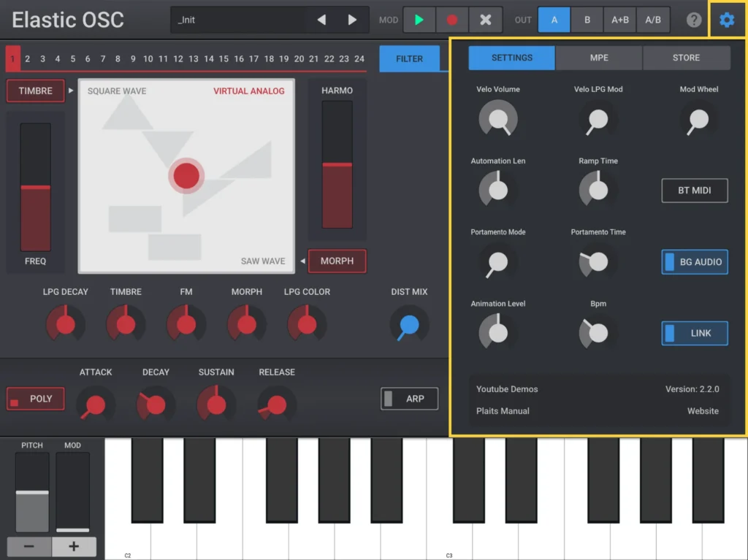Viewport: 748px width, 560px height.
Task: Click the Bpm knob
Action: click(598, 333)
